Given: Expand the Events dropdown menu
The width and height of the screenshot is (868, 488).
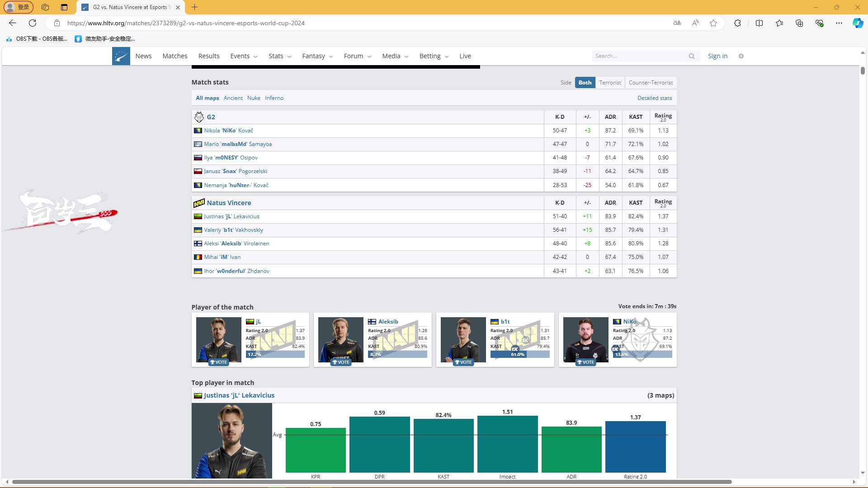Looking at the screenshot, I should (244, 56).
